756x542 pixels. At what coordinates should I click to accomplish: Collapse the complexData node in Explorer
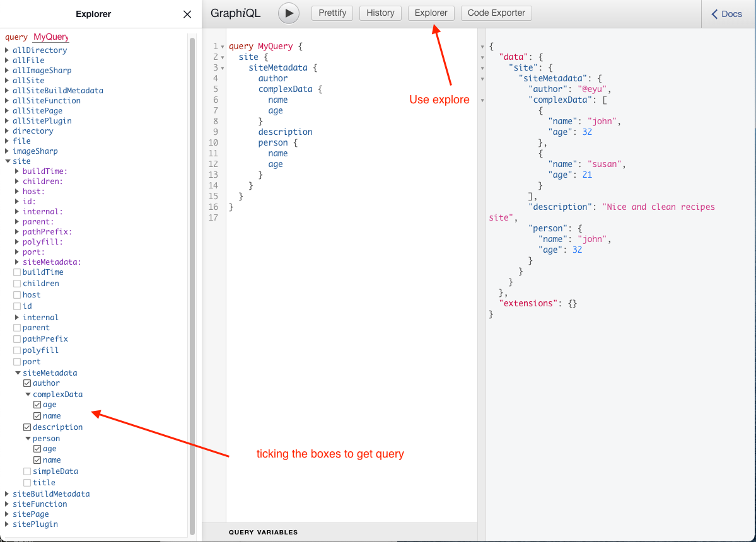pos(28,395)
